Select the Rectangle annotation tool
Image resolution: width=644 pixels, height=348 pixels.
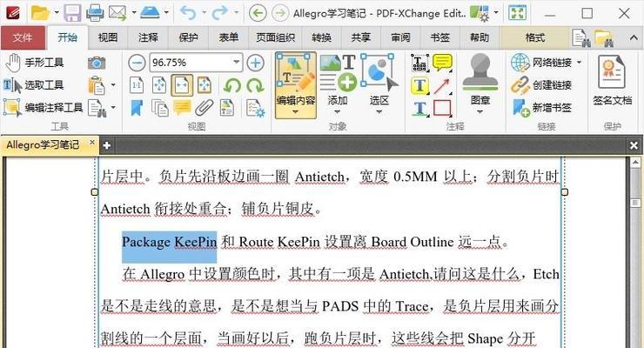pos(442,108)
